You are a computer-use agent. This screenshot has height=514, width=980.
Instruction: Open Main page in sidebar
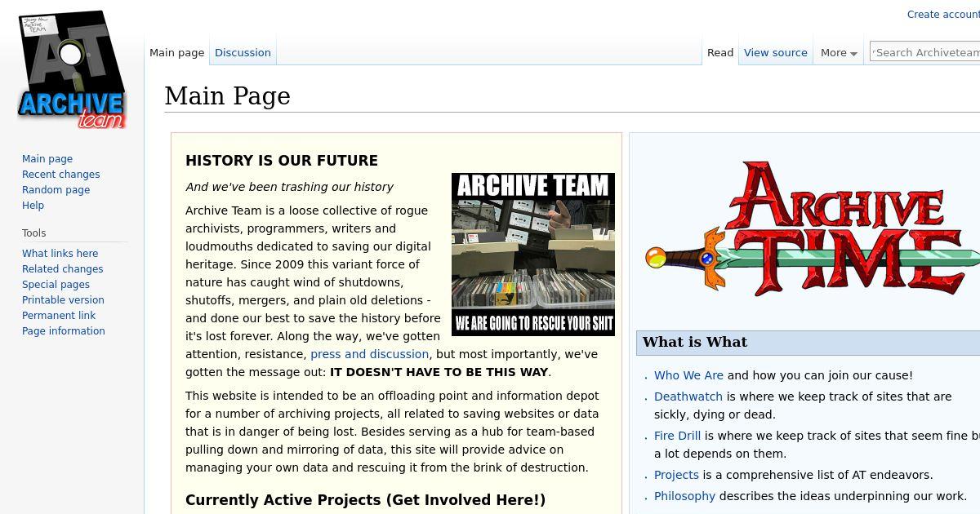pyautogui.click(x=47, y=159)
